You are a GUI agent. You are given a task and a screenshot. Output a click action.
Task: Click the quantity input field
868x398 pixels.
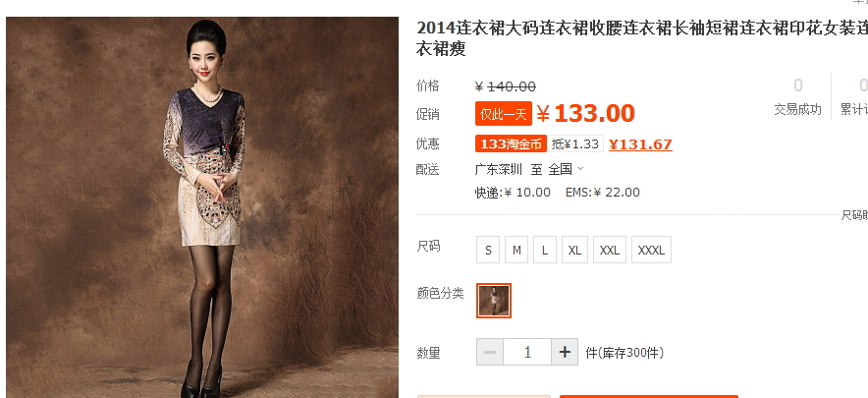click(x=527, y=352)
